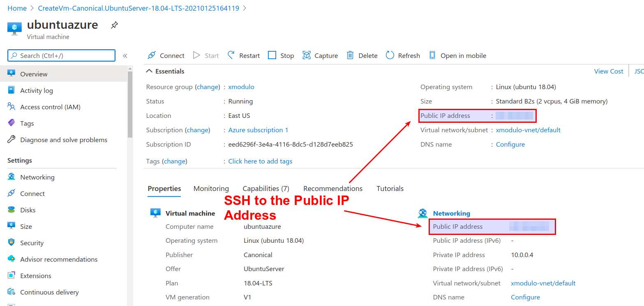The width and height of the screenshot is (644, 306).
Task: Click the Stop square icon
Action: (272, 55)
